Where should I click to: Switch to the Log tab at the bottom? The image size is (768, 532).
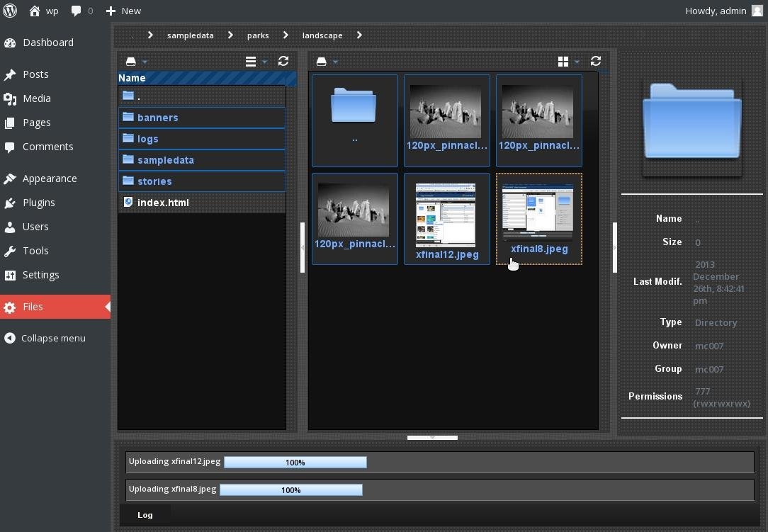pos(145,515)
